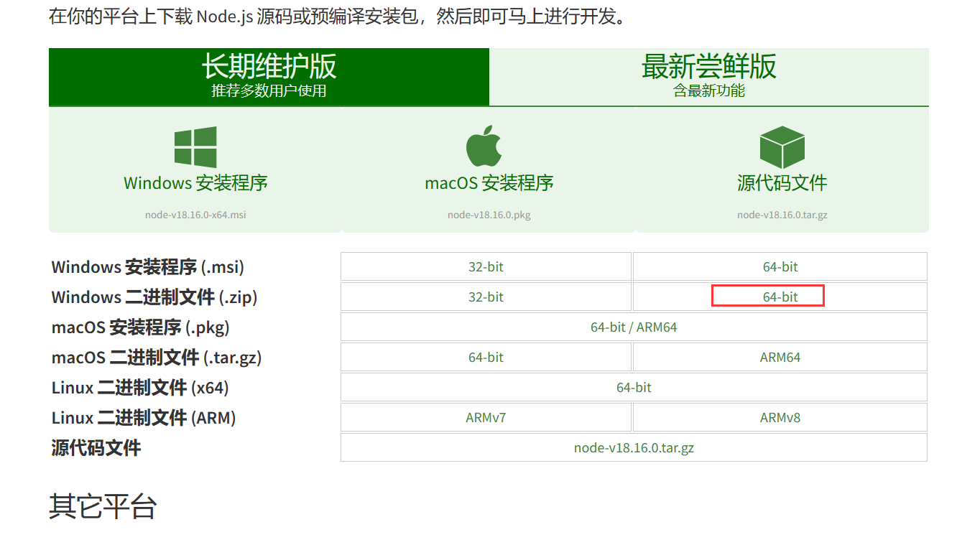Select 64-bit Windows .msi installer
Image resolution: width=980 pixels, height=545 pixels.
pyautogui.click(x=780, y=266)
